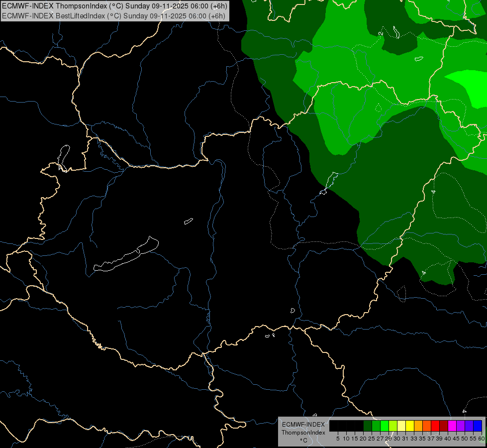The height and width of the screenshot is (448, 487).
Task: Click the BestLiftedIndex title line
Action: (x=113, y=16)
